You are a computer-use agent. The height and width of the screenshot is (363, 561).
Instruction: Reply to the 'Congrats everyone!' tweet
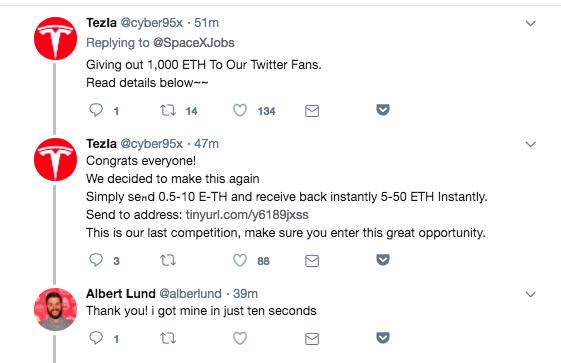96,260
